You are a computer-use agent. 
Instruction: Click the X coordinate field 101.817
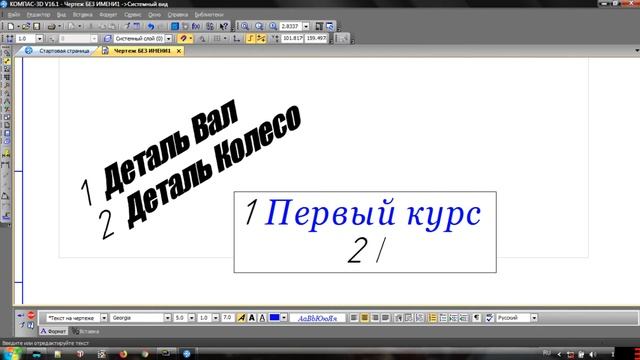(293, 38)
